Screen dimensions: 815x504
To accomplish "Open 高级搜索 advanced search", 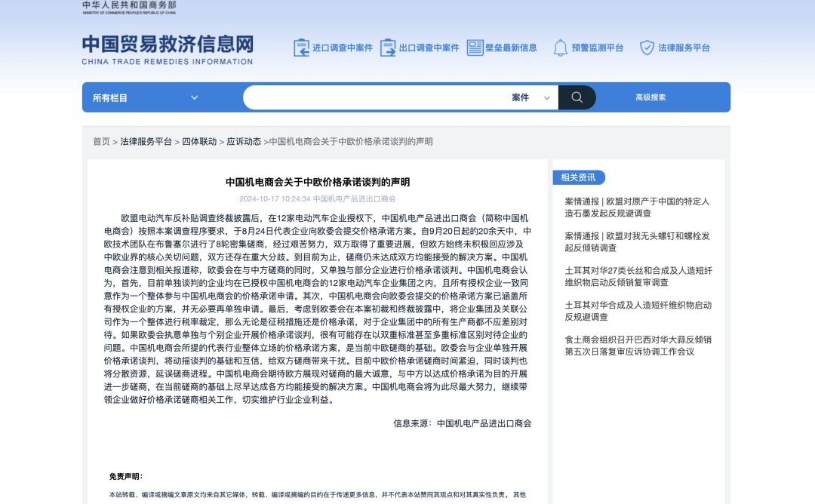I will point(650,97).
